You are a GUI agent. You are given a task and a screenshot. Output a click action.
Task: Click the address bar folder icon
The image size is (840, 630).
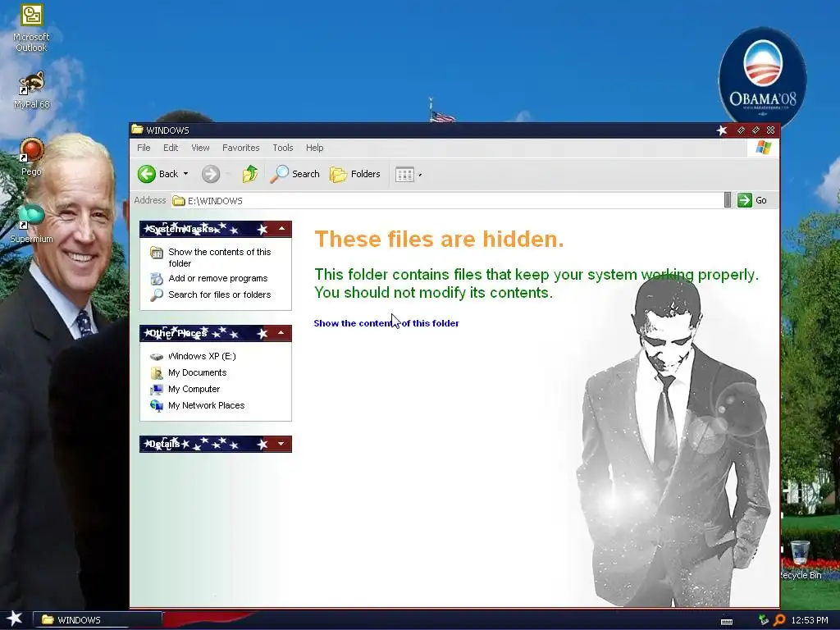click(x=178, y=201)
